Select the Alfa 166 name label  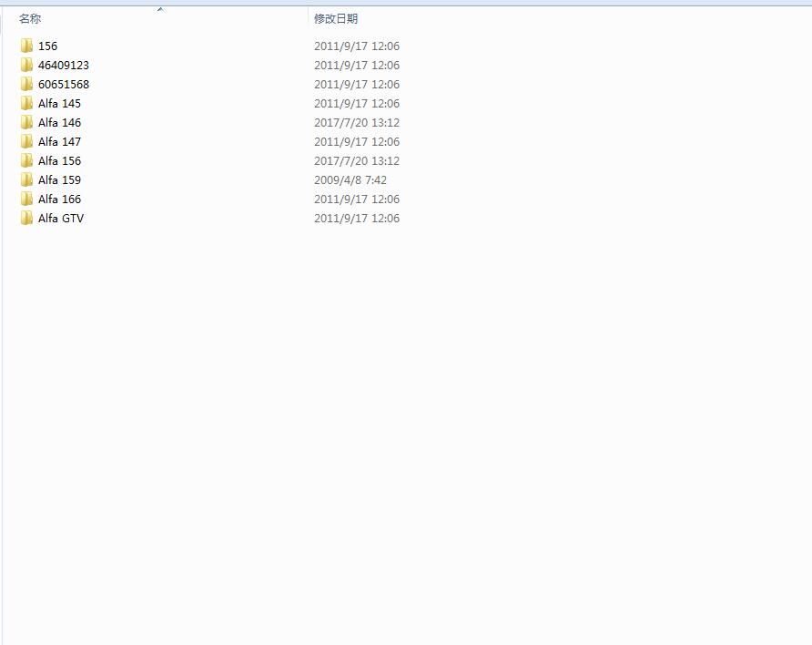pyautogui.click(x=59, y=199)
